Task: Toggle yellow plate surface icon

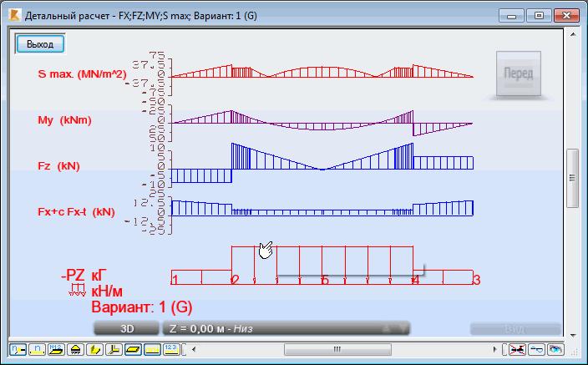Action: click(133, 350)
